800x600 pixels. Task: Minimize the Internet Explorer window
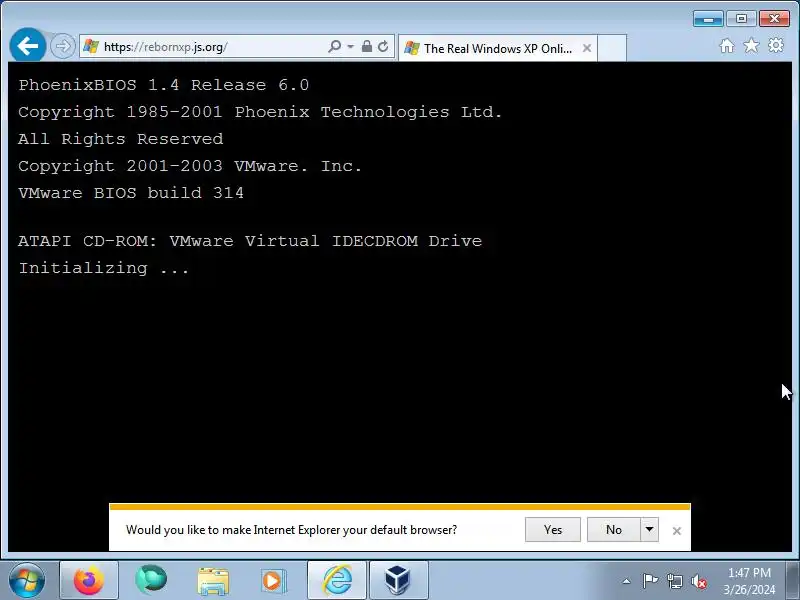(x=708, y=19)
